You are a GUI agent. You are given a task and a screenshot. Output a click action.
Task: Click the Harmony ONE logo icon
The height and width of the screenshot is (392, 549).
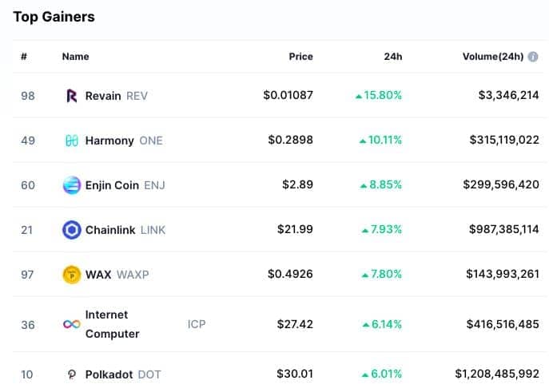click(72, 141)
